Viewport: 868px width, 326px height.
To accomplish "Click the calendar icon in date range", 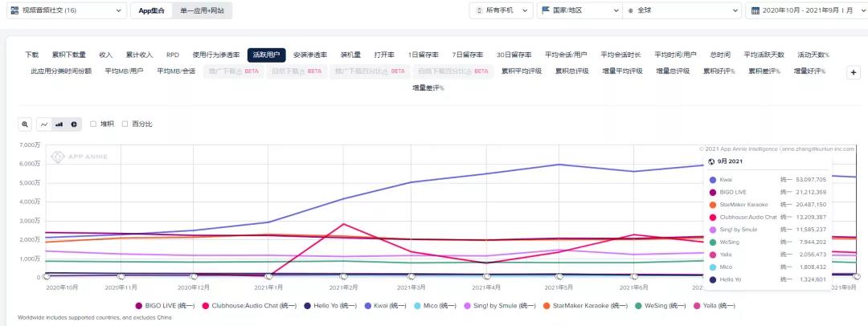I will (x=755, y=10).
